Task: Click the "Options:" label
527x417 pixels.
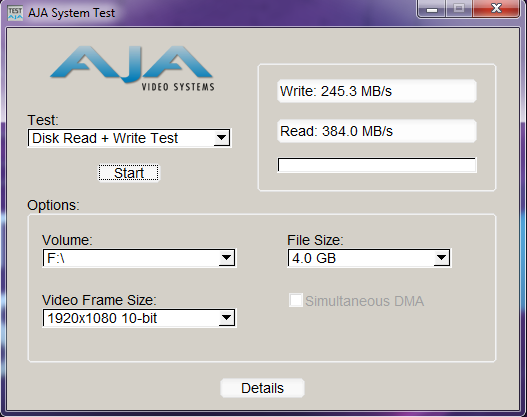Action: click(53, 205)
